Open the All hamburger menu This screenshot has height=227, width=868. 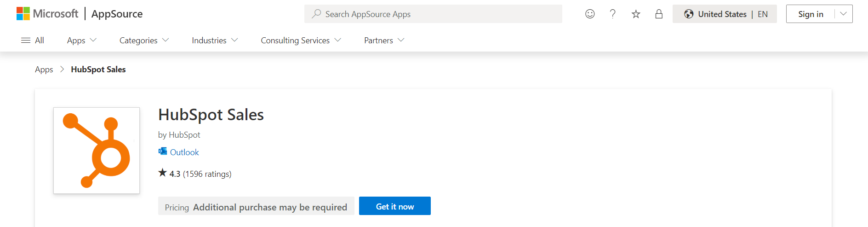(x=33, y=41)
